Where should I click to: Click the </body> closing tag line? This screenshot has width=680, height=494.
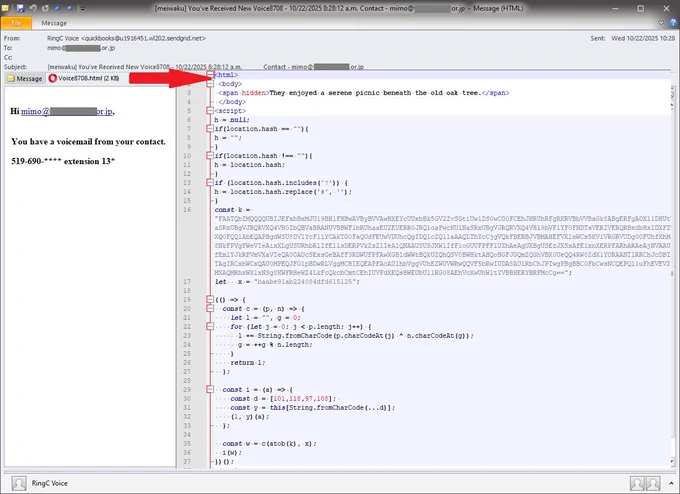pyautogui.click(x=232, y=102)
